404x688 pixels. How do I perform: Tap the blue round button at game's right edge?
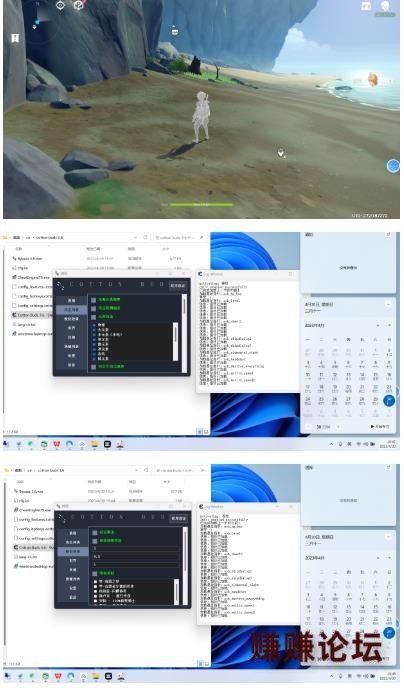click(x=393, y=166)
